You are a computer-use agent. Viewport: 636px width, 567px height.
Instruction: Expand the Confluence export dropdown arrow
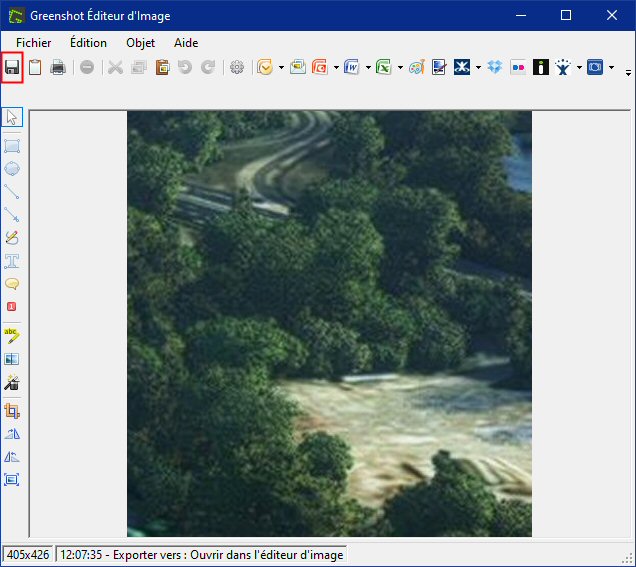(x=479, y=68)
